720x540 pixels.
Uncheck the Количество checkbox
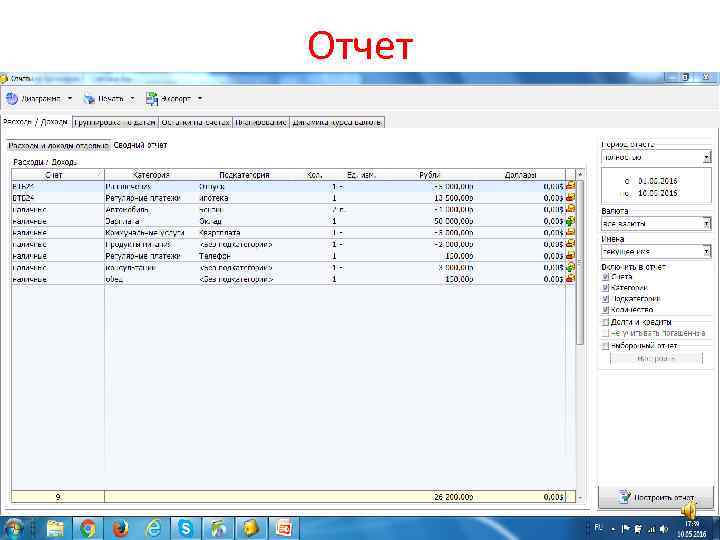[605, 310]
